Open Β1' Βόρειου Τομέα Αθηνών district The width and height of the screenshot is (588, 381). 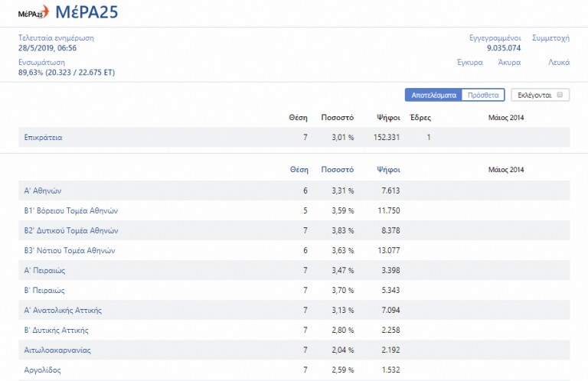71,210
